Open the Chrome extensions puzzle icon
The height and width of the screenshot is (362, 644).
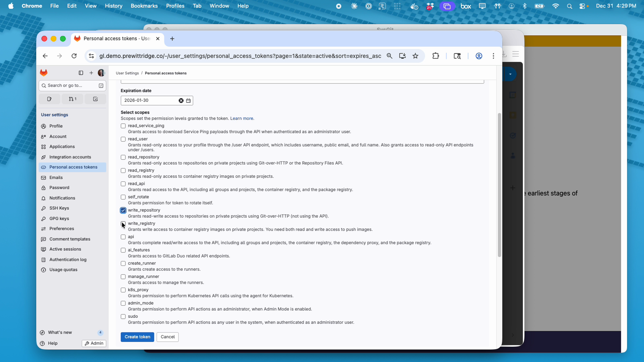435,56
